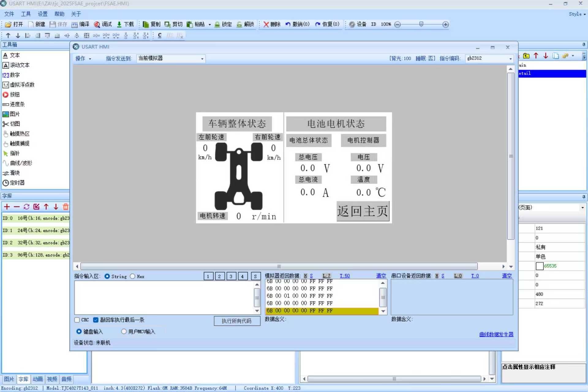
Task: Click the 返回主页 button in simulator
Action: click(363, 211)
